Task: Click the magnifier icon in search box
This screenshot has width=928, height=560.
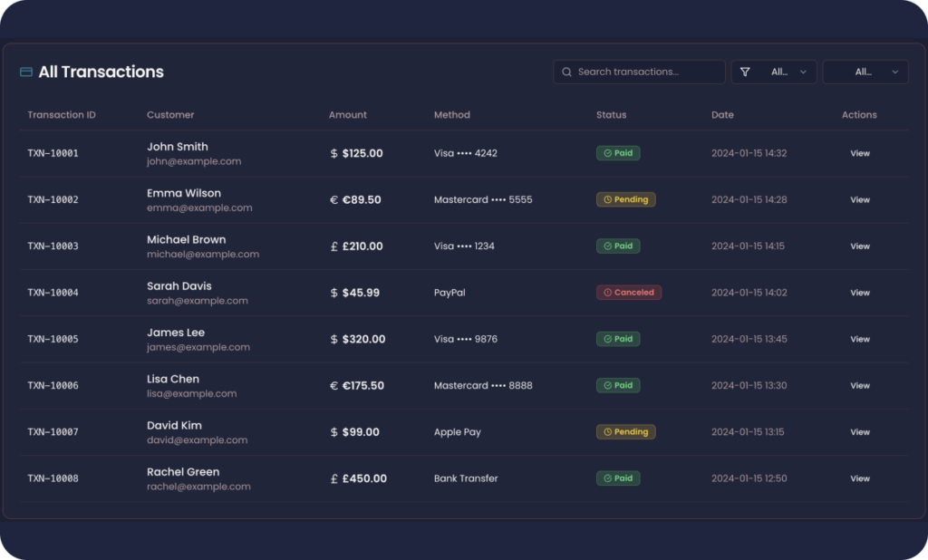Action: point(566,72)
